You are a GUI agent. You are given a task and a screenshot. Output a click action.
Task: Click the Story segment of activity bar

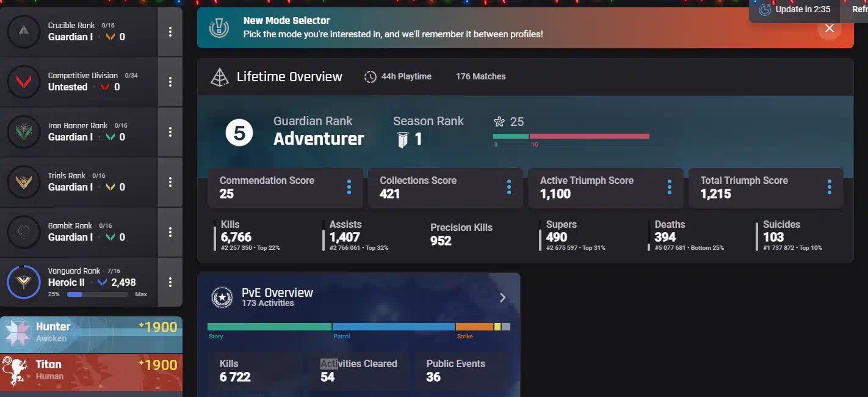click(x=269, y=327)
